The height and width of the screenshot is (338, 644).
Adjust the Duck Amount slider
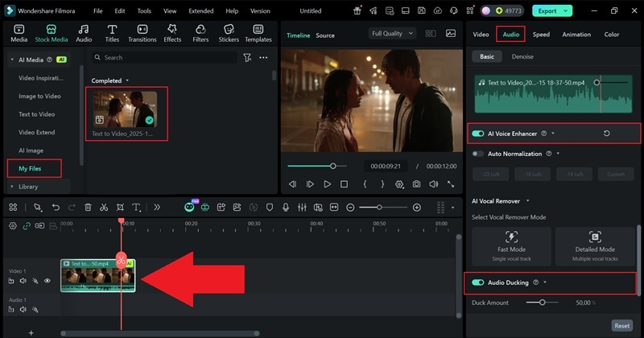click(x=542, y=303)
